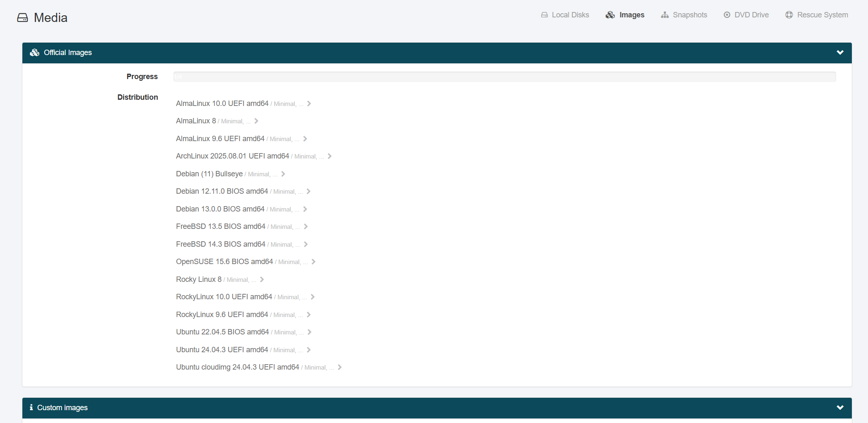Expand Debian 12.11.0 BIOS amd64 arrow
The image size is (868, 423).
click(x=309, y=191)
